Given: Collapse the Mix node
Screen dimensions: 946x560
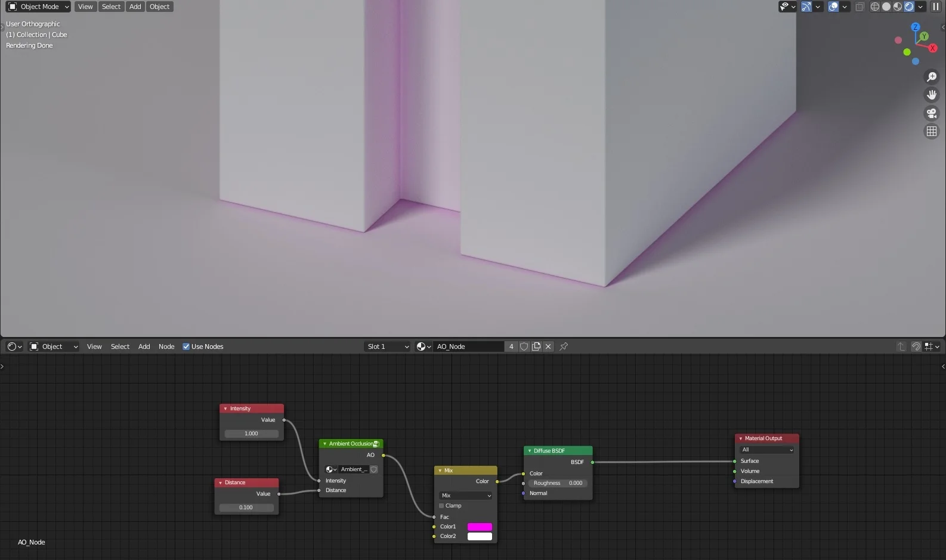Looking at the screenshot, I should tap(440, 471).
